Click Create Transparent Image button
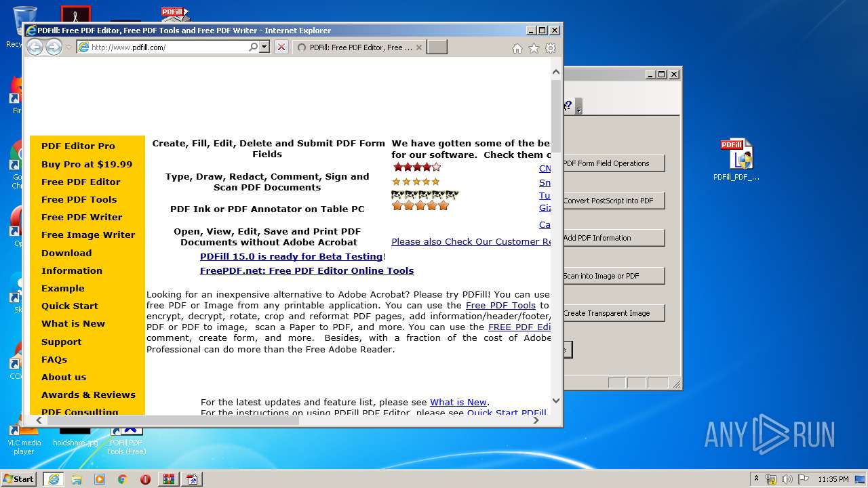 point(613,313)
